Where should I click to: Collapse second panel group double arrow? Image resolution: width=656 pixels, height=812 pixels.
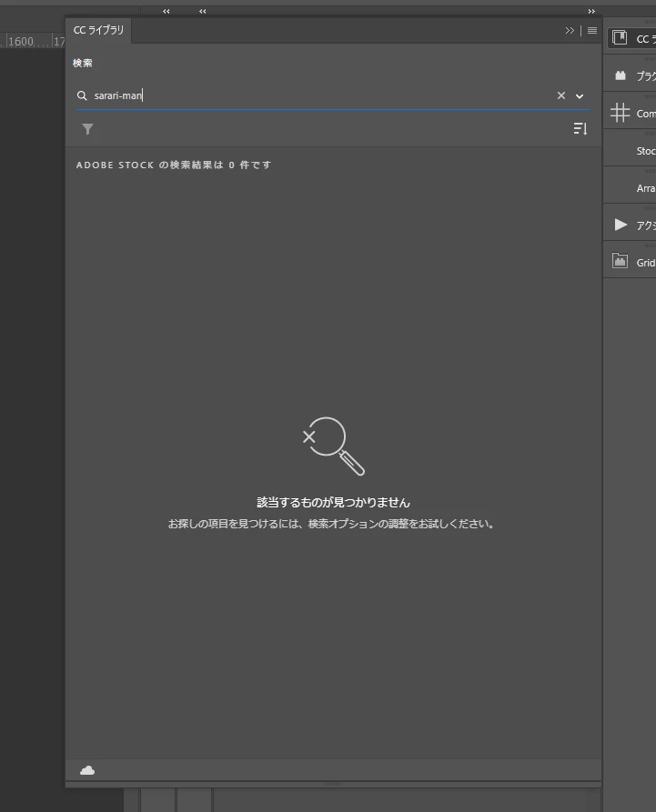[203, 12]
